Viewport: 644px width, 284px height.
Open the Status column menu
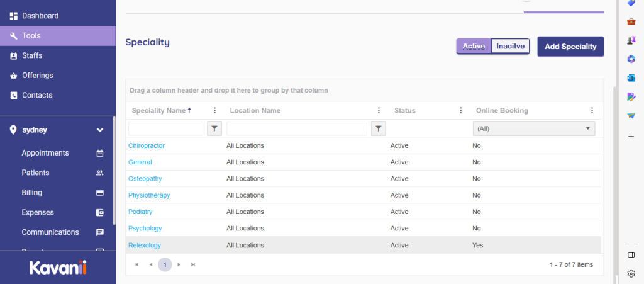(461, 110)
